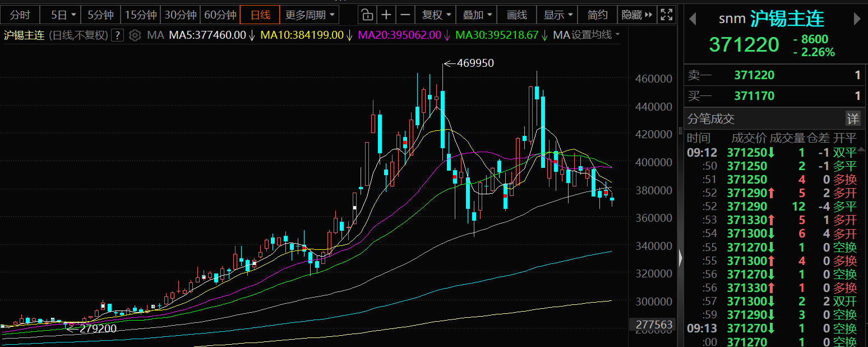
Task: Open the MA设置均线 dropdown
Action: tap(587, 35)
